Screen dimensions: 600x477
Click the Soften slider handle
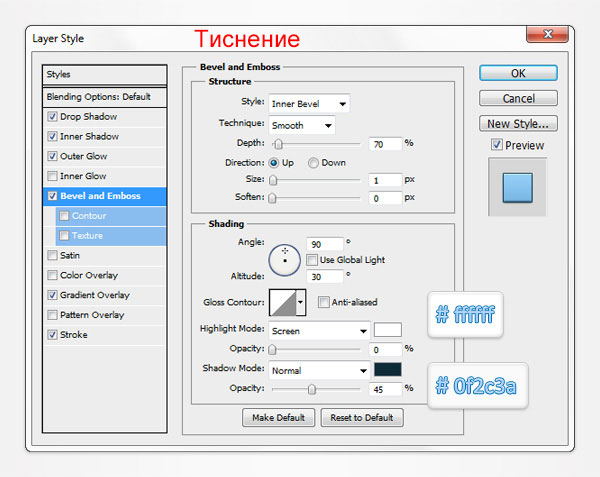pyautogui.click(x=272, y=198)
